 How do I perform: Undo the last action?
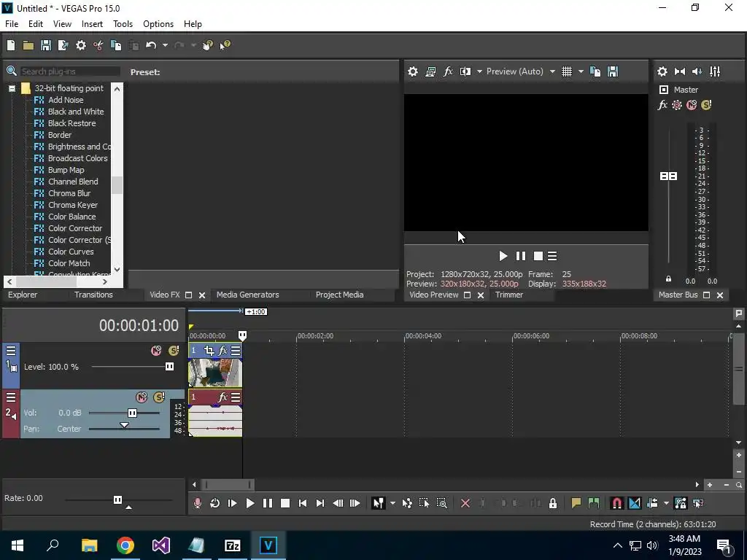[151, 45]
